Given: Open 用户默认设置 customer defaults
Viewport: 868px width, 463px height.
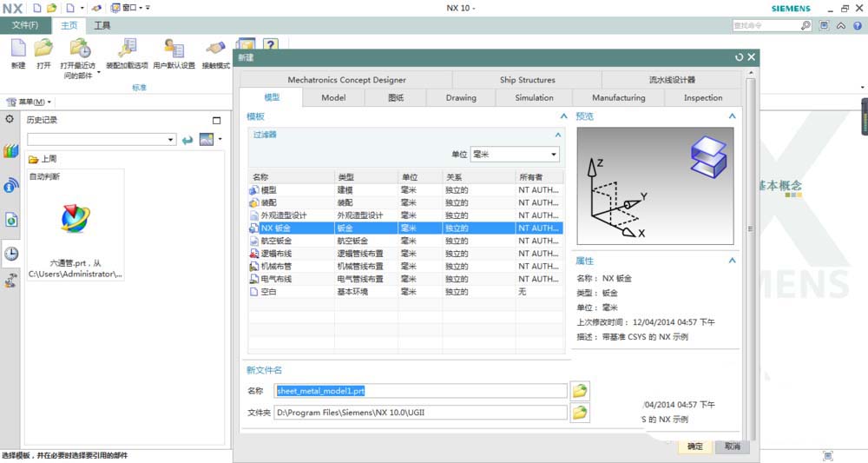Looking at the screenshot, I should click(x=174, y=48).
